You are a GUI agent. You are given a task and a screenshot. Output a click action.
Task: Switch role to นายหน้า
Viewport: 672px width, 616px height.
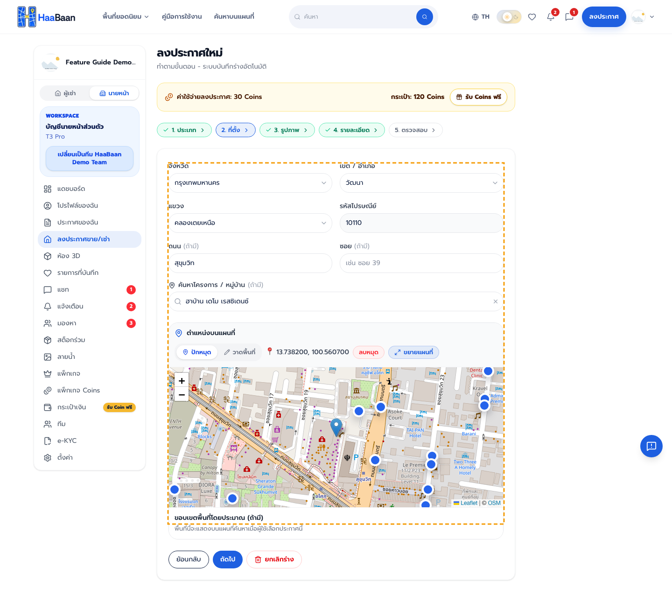(x=114, y=93)
